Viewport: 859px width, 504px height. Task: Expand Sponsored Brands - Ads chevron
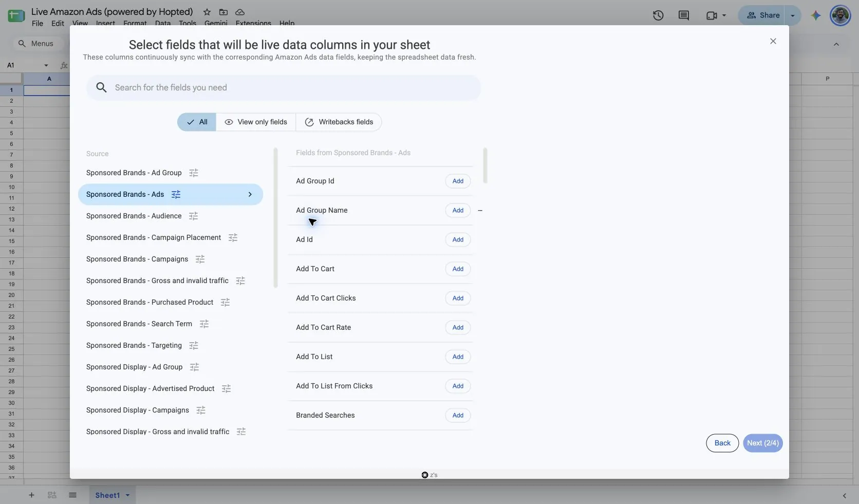point(250,195)
